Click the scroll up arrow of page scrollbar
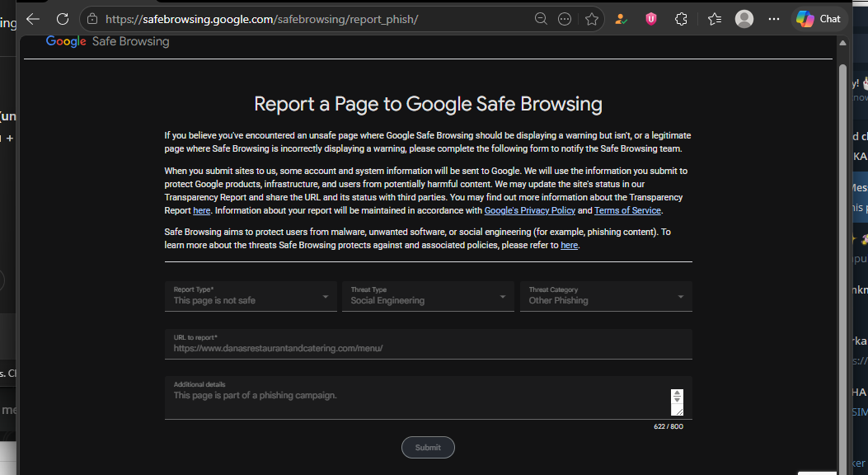 click(x=842, y=43)
